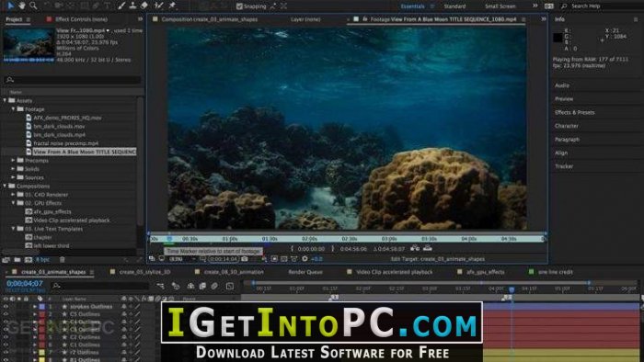Open the Effects & Presets panel
644x362 pixels.
pyautogui.click(x=574, y=112)
